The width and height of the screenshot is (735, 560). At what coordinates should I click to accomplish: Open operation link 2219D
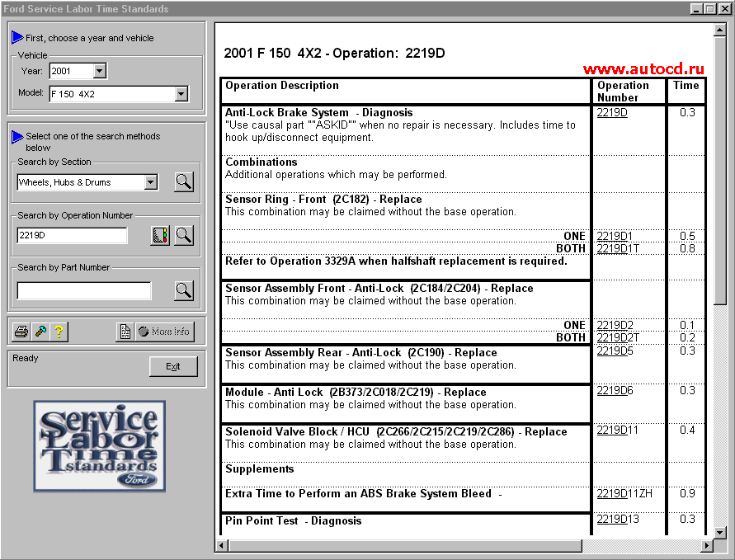612,112
